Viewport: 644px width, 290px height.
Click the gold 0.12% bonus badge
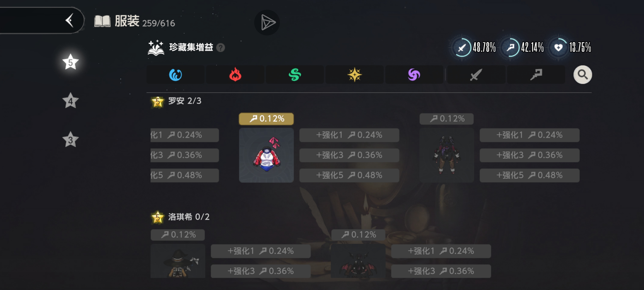click(266, 119)
